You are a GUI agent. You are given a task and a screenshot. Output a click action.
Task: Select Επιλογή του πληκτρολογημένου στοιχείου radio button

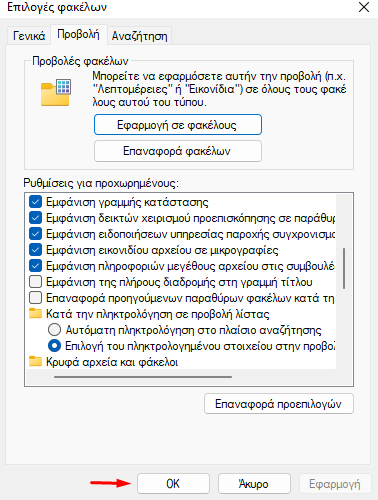(x=54, y=346)
